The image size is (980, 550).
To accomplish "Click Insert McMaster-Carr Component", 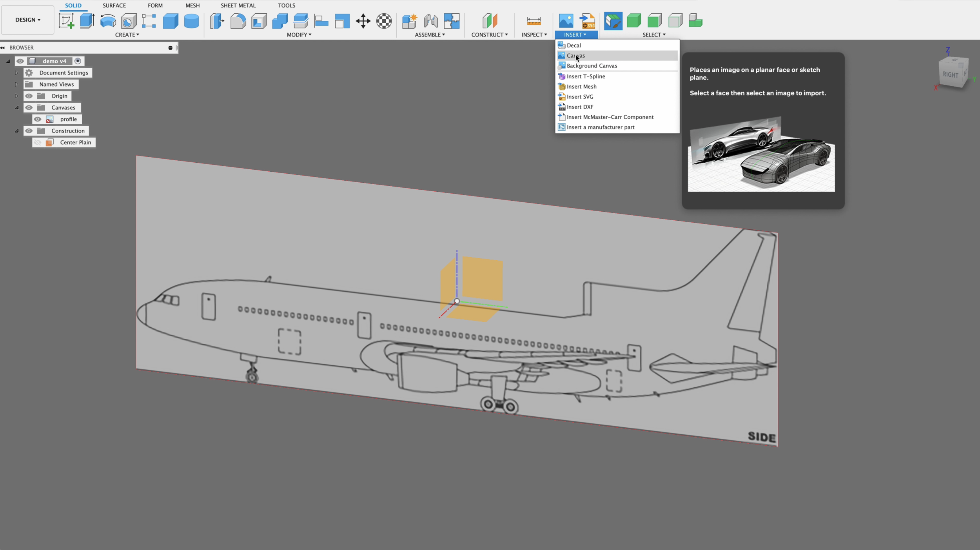I will [x=610, y=117].
